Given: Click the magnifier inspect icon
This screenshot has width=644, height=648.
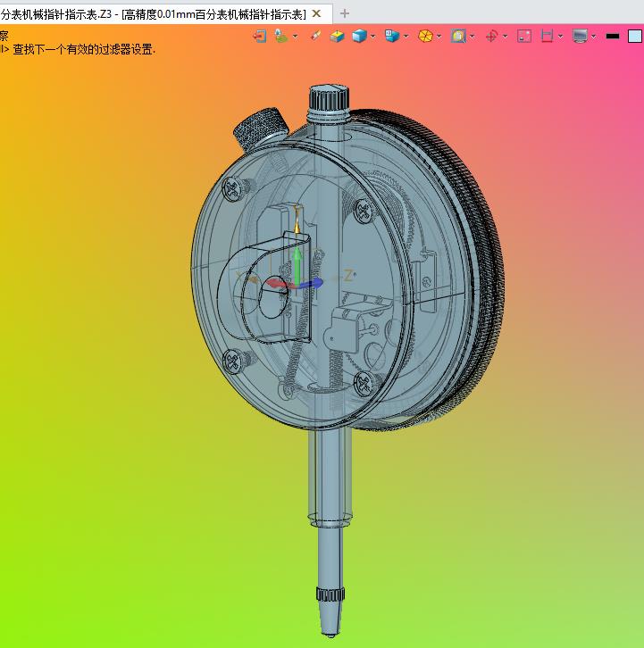Looking at the screenshot, I should pos(458,37).
